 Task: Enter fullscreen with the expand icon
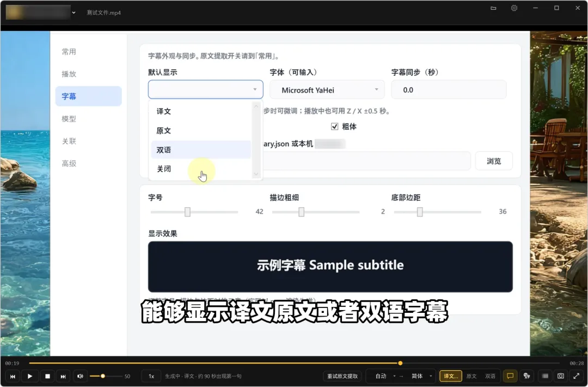(x=577, y=376)
